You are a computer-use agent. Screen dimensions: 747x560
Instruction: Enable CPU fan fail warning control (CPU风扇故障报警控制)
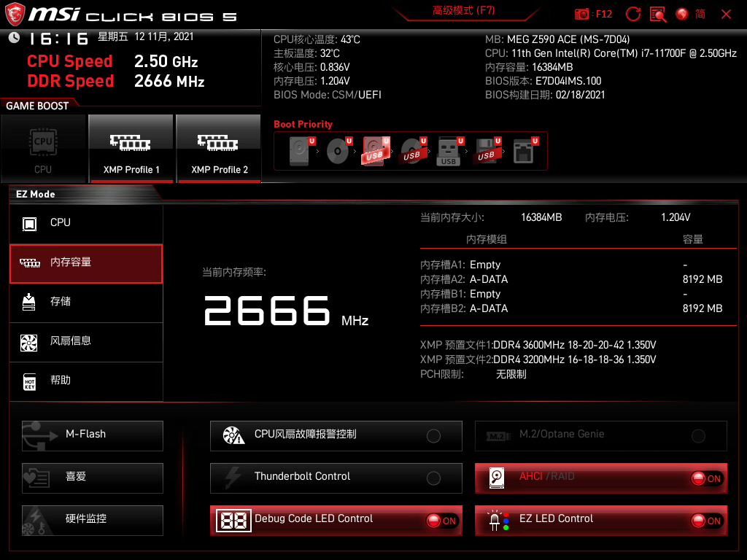[433, 436]
